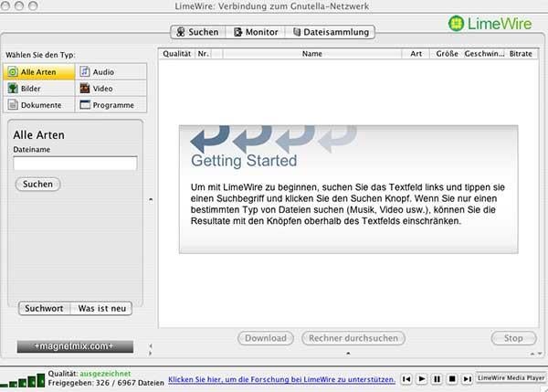Click the Bilder tree icon
The width and height of the screenshot is (548, 392).
click(13, 88)
